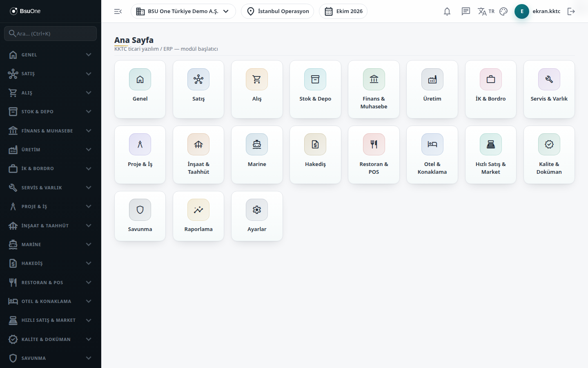
Task: Select the İstanbul Operasyon location button
Action: point(278,11)
